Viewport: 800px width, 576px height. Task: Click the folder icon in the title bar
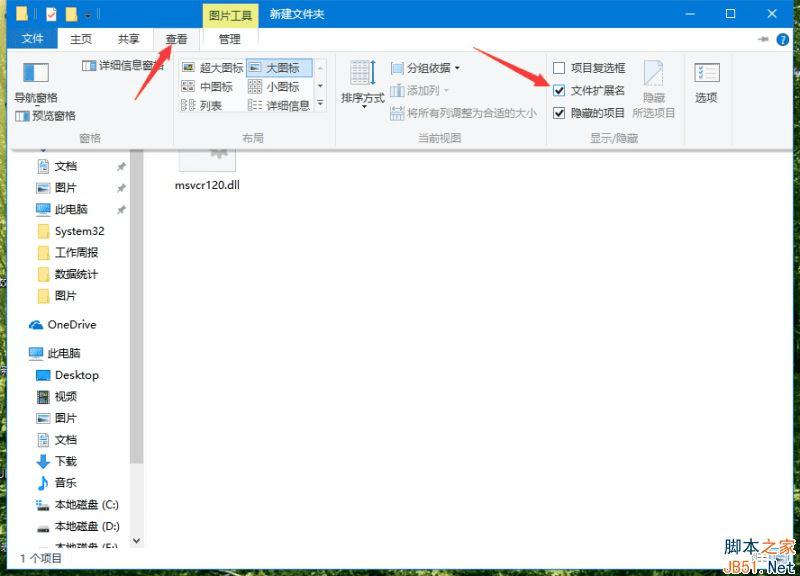(x=21, y=14)
